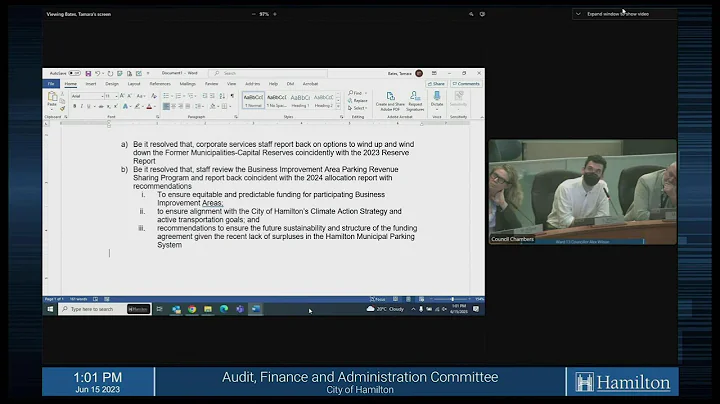Switch to the View ribbon tab
The image size is (720, 404).
[x=231, y=84]
